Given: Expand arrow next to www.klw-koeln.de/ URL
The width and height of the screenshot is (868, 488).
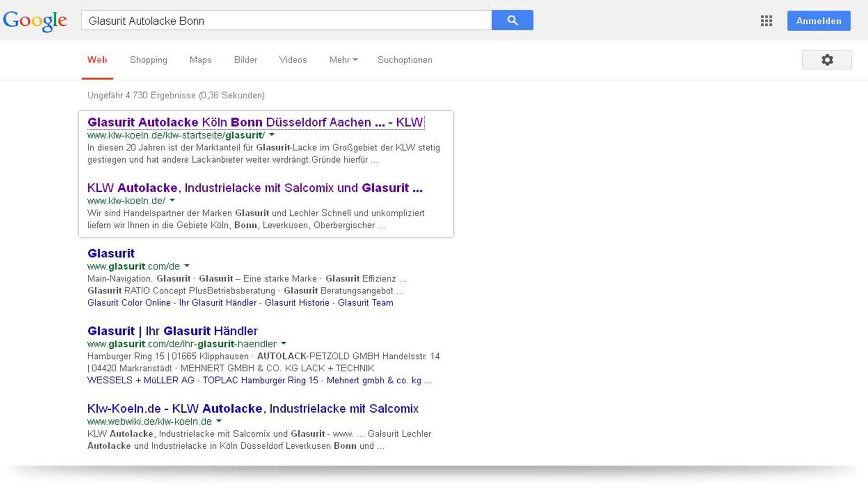Looking at the screenshot, I should (x=172, y=200).
